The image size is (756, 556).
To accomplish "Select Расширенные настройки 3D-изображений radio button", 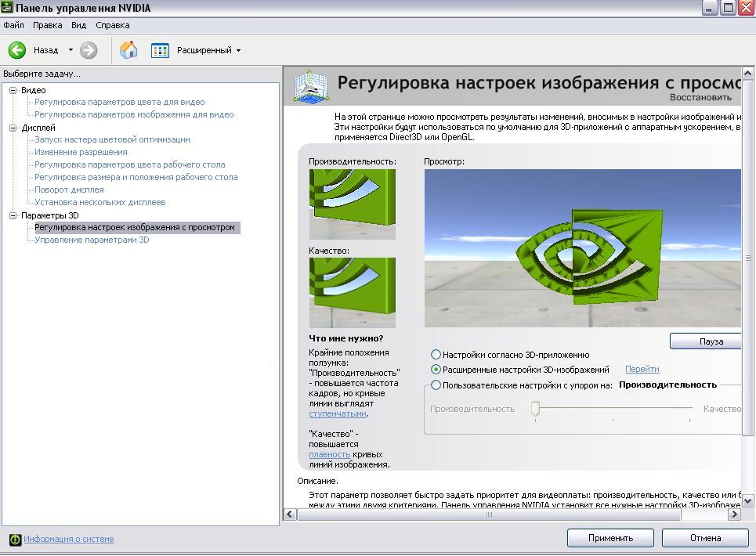I will tap(436, 370).
